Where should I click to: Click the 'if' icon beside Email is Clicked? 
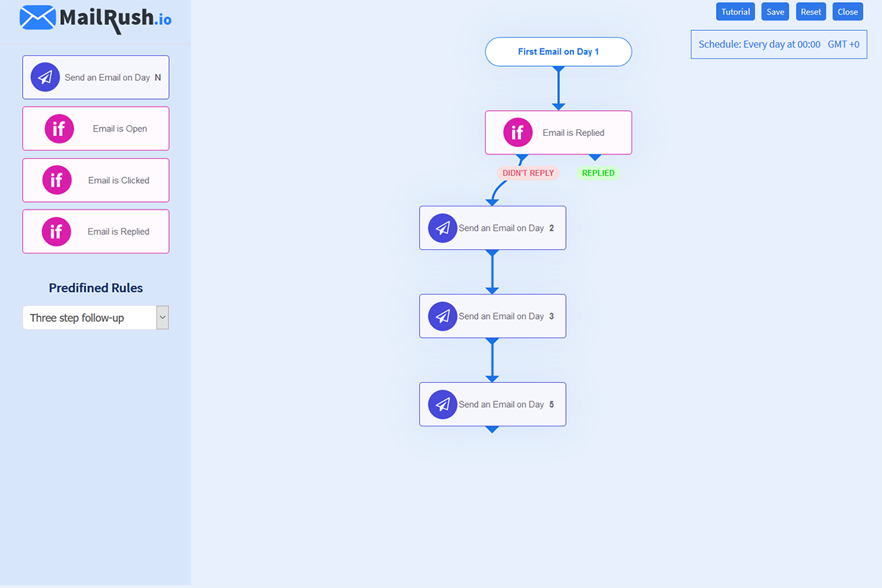57,180
